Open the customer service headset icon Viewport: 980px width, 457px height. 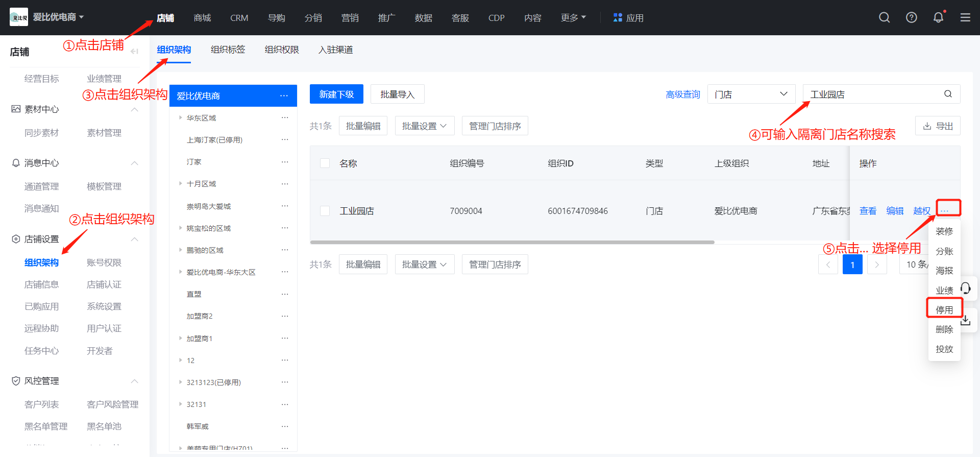[966, 288]
